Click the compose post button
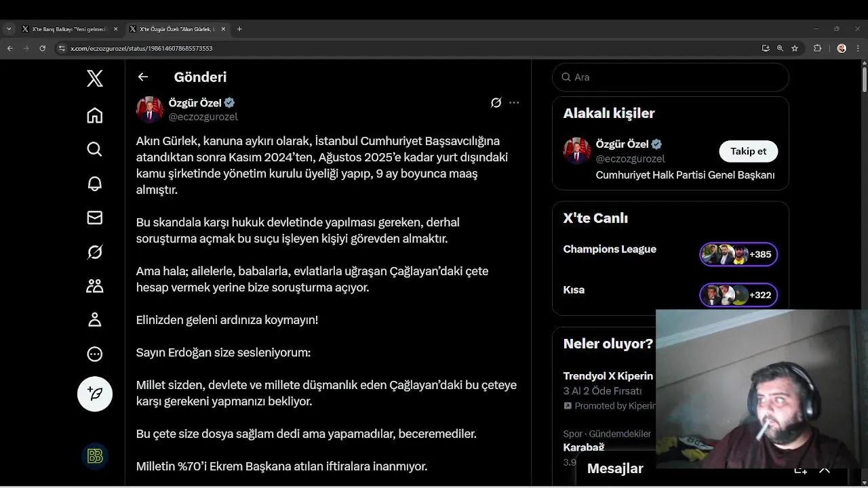The width and height of the screenshot is (868, 488). coord(95,394)
